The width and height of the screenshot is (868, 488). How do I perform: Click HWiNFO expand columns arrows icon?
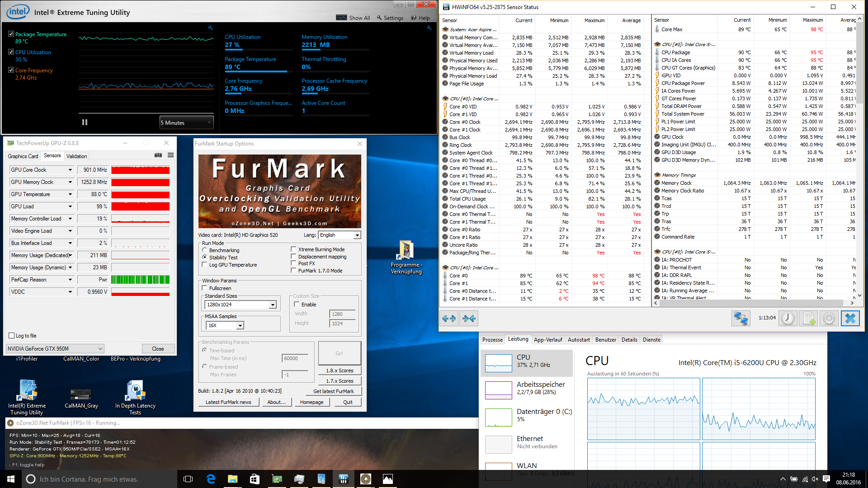pos(449,319)
